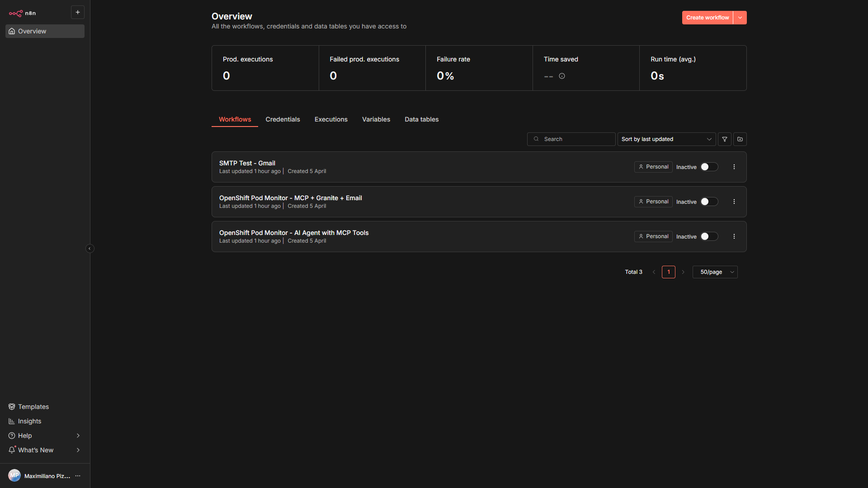The image size is (868, 488).
Task: Enable the OpenShift Pod Monitor MCP workflow
Action: (x=708, y=202)
